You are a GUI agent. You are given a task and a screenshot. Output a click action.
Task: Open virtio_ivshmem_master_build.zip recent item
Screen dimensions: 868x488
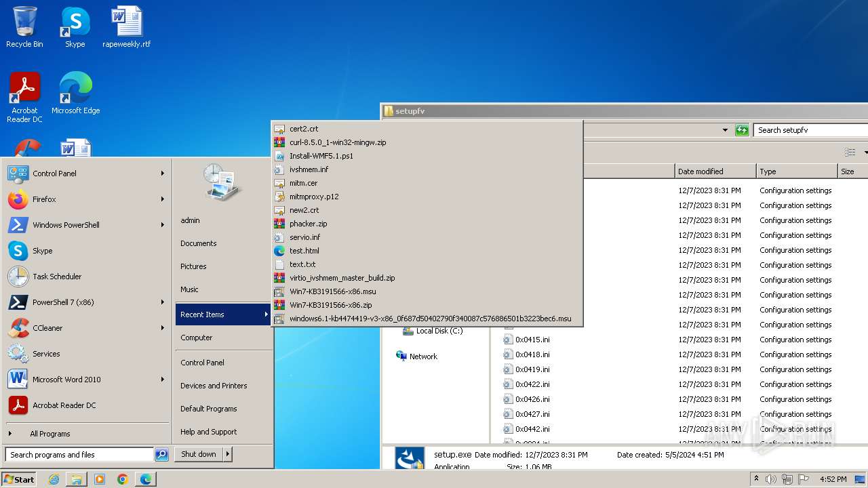click(x=427, y=278)
